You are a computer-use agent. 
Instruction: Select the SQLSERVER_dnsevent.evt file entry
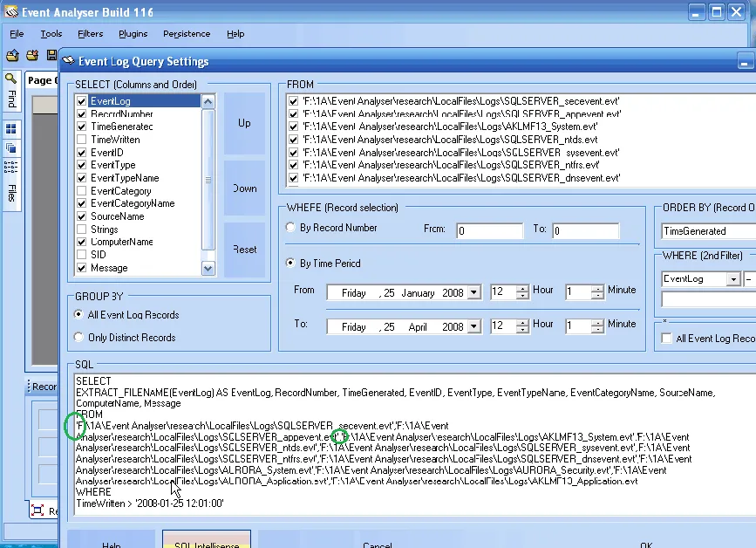461,178
